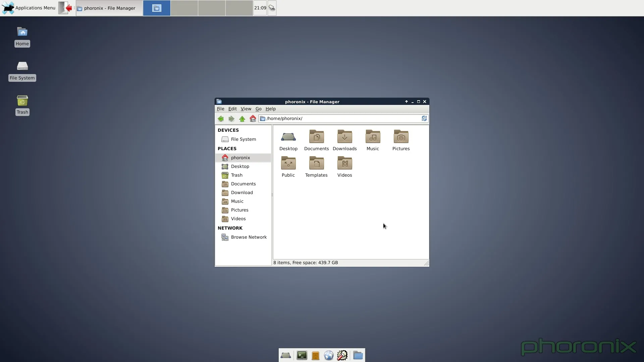Open Pictures in the PLACES sidebar
This screenshot has height=362, width=644.
pos(243,210)
